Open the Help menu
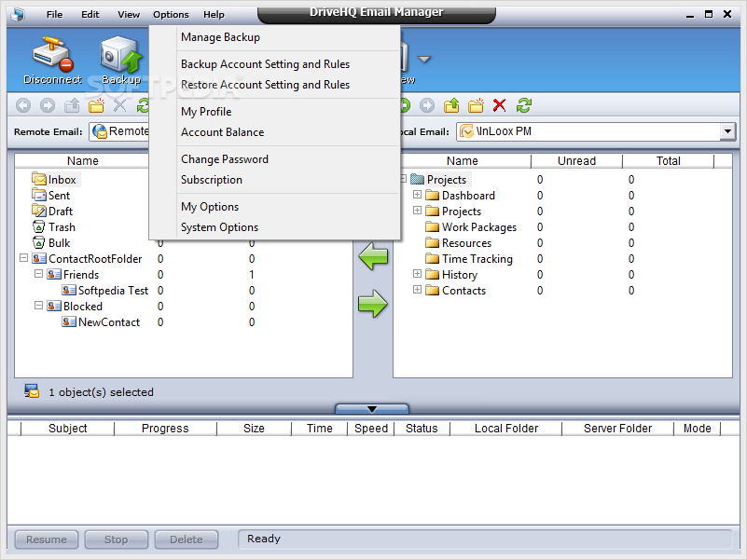 214,14
